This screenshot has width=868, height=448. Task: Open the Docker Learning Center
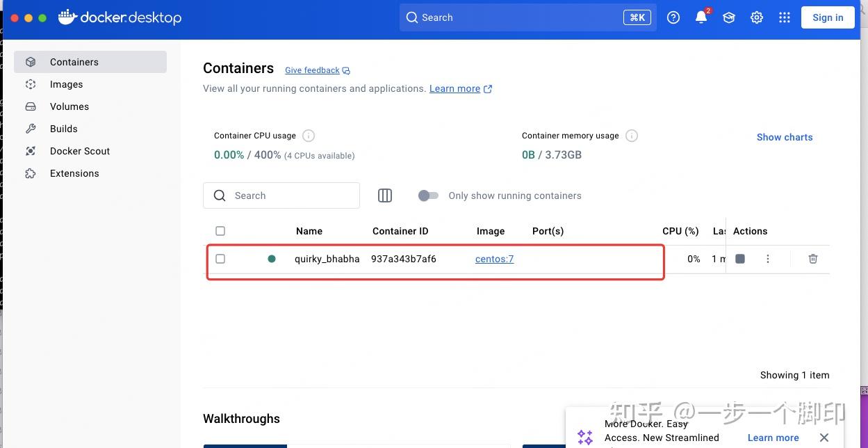point(728,17)
